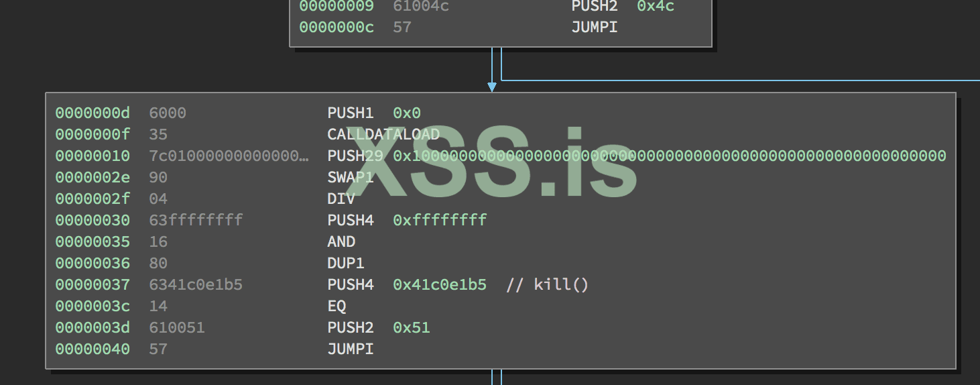Click the SWAP1 instruction
Viewport: 980px width, 385px height.
(x=351, y=178)
